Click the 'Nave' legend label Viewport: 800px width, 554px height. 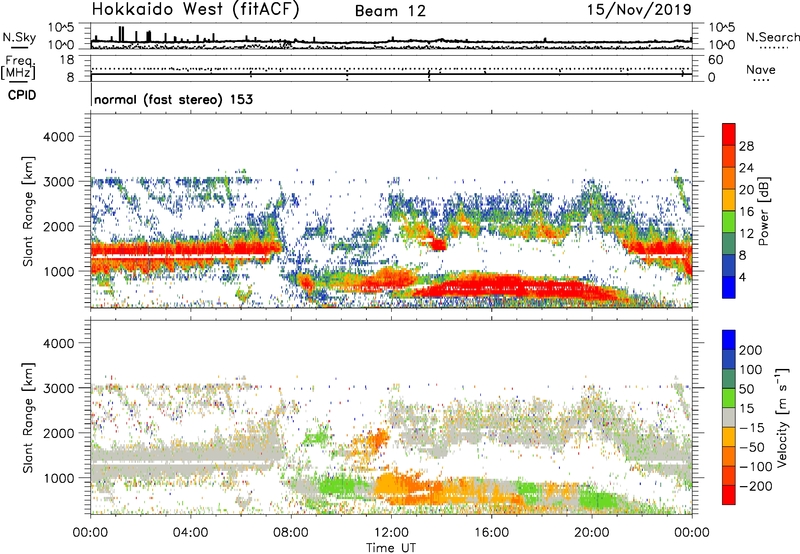click(x=761, y=70)
